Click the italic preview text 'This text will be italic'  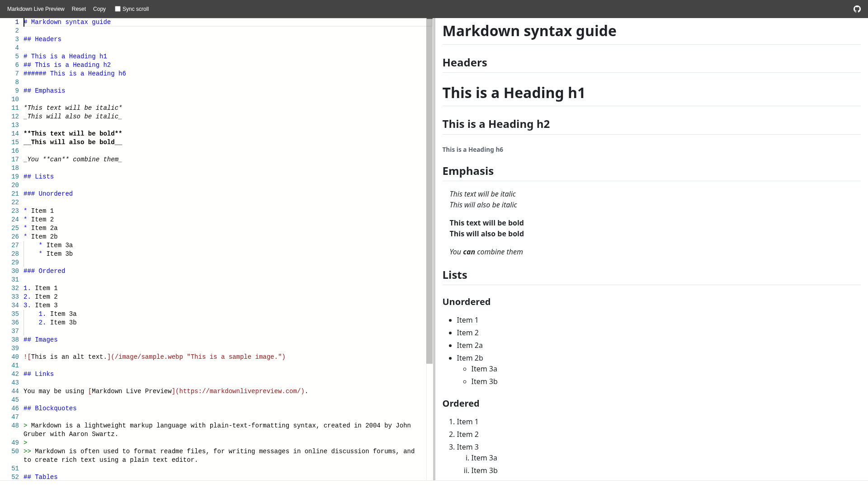coord(482,194)
